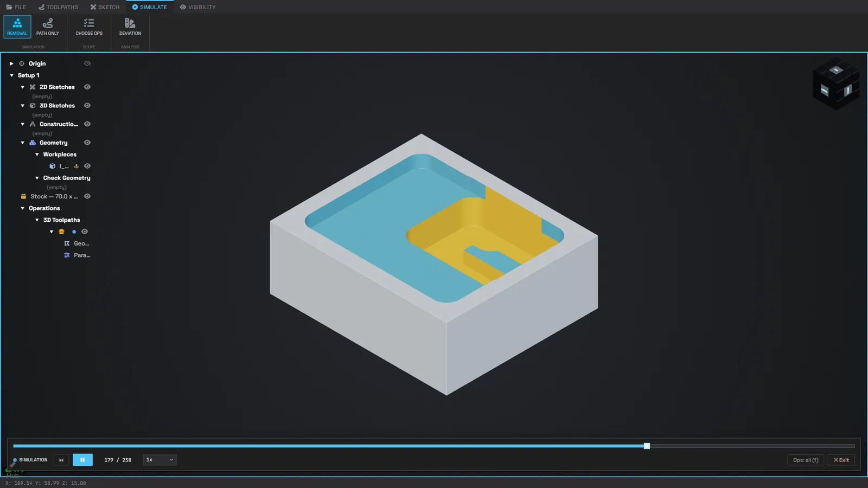This screenshot has height=488, width=868.
Task: Click the Geo... item icon
Action: coord(67,243)
